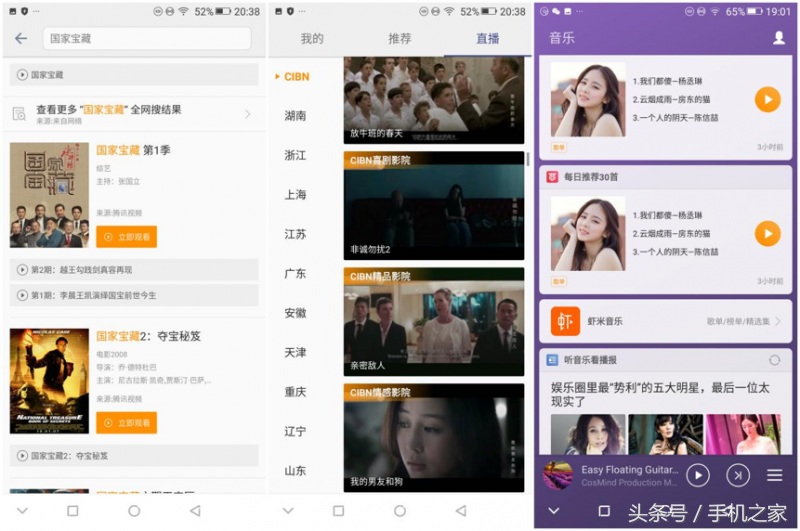Tap the back triangle in left screen navigation bar

(195, 511)
